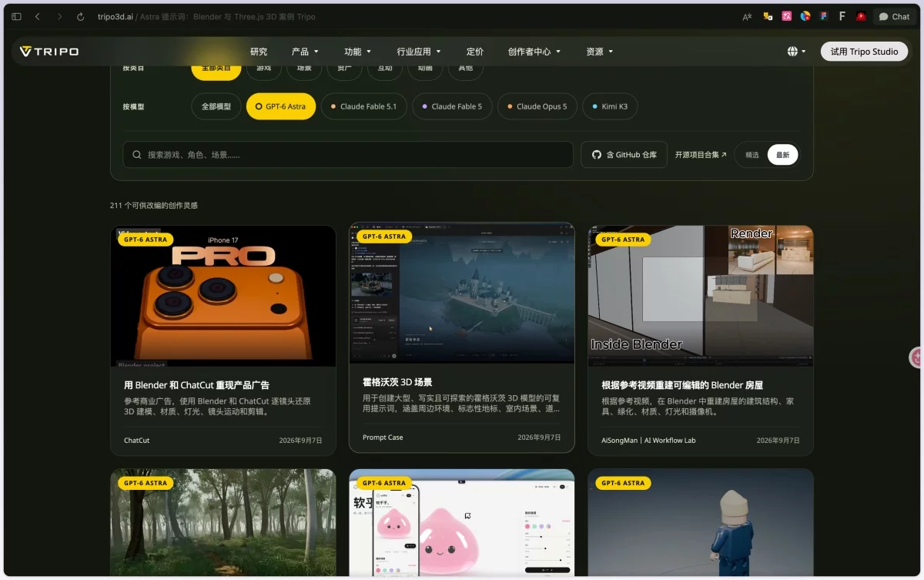924x580 pixels.
Task: Expand the 功能 dropdown menu
Action: click(x=358, y=52)
